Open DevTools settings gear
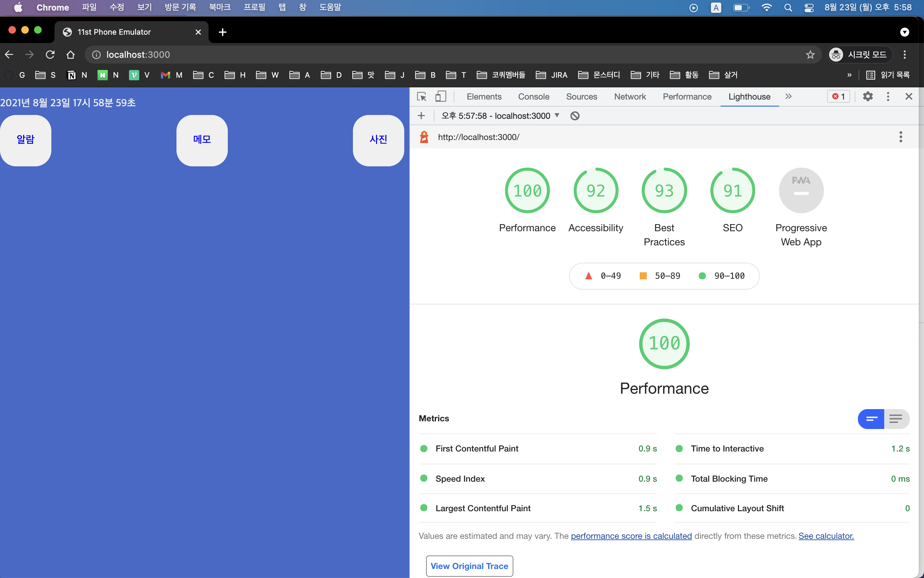924x578 pixels. [868, 97]
